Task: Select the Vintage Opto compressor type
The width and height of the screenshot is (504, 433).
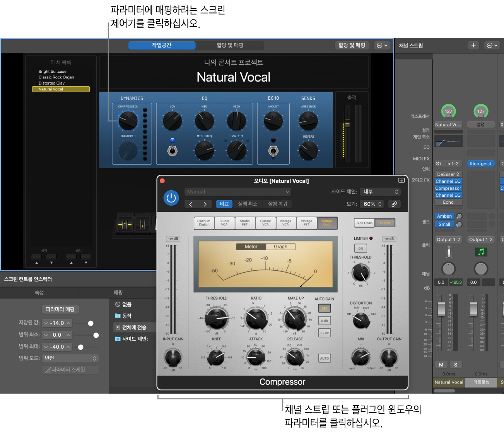Action: [x=327, y=223]
